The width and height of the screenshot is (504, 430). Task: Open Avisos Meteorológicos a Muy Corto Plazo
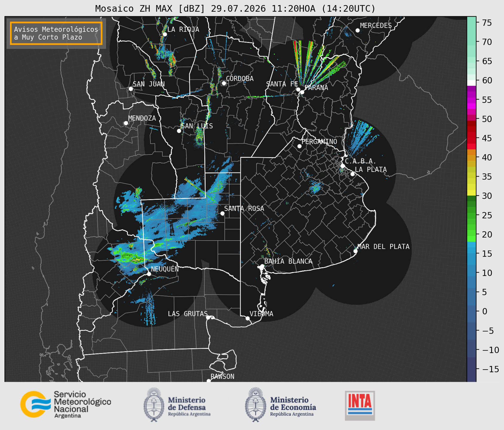[56, 33]
